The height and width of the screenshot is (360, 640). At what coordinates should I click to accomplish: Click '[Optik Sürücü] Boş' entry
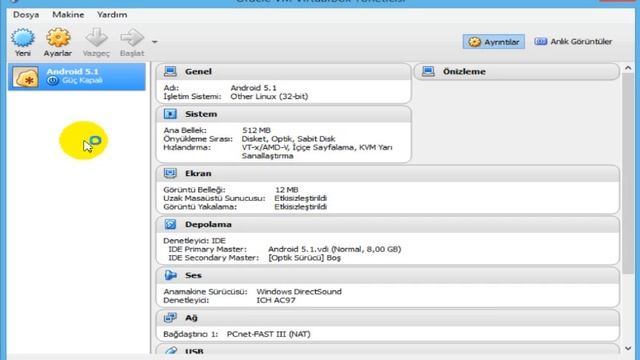click(x=304, y=258)
